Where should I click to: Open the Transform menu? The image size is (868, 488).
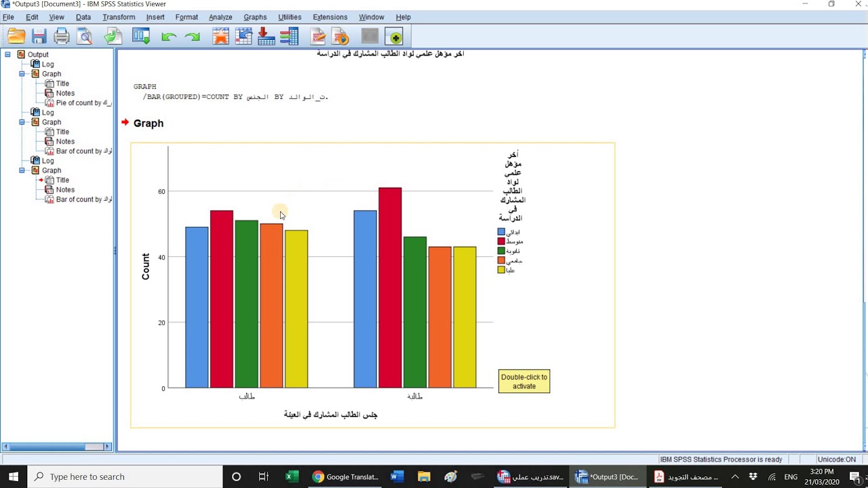coord(119,17)
